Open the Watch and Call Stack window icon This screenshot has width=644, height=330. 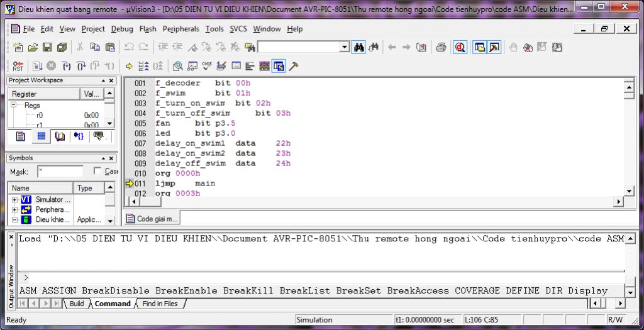point(192,66)
